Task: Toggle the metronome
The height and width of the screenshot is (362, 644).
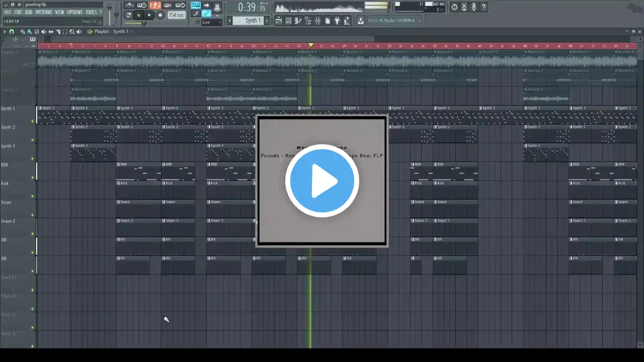Action: [130, 6]
